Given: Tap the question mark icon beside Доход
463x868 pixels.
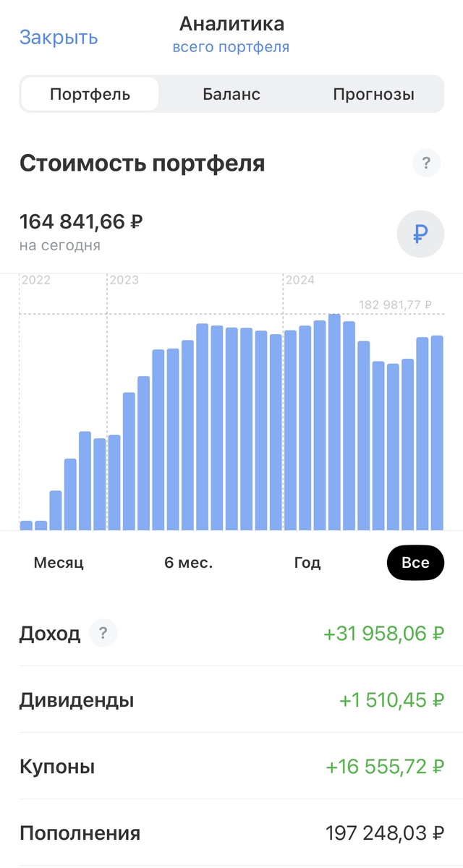Looking at the screenshot, I should 103,632.
